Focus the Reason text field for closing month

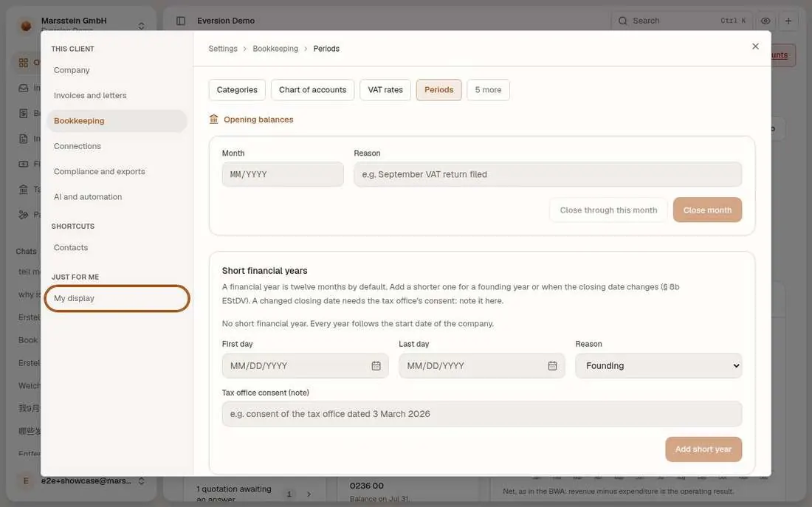(548, 174)
